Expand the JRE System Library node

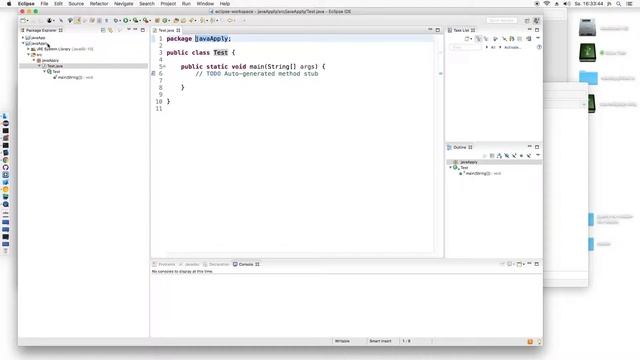[x=28, y=49]
